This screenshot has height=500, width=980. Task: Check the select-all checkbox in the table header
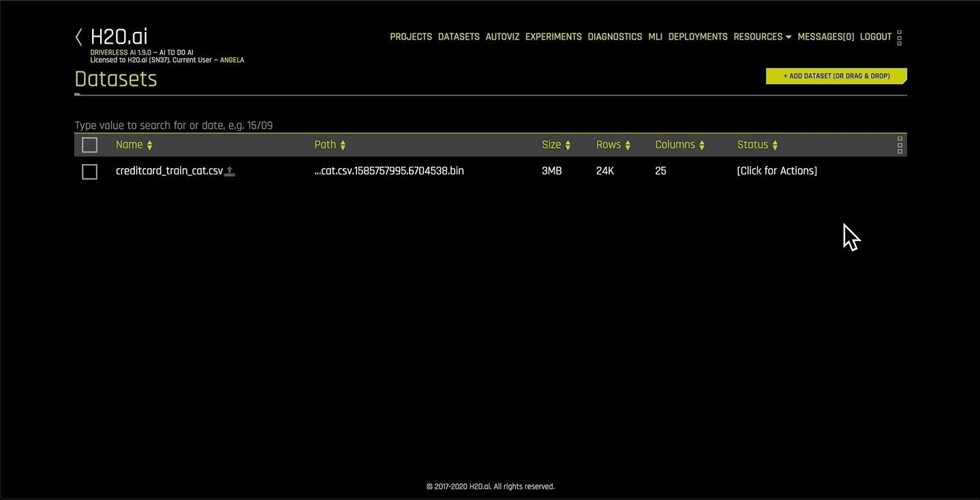[89, 144]
